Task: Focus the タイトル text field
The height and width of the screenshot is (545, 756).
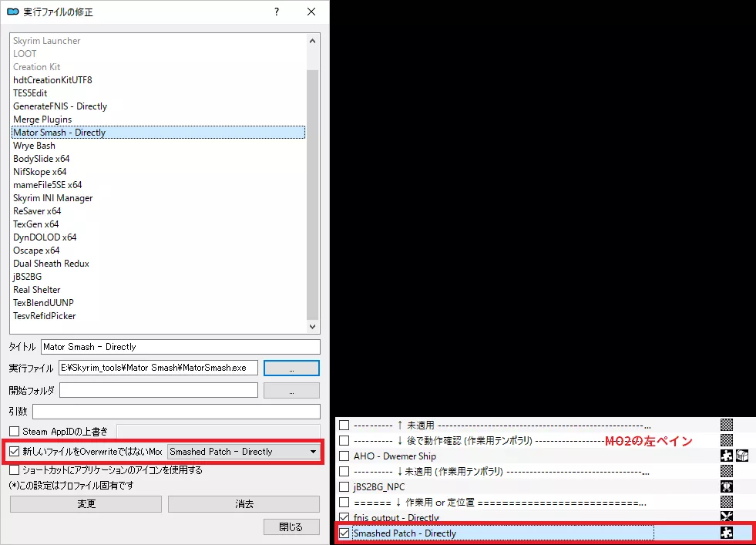Action: coord(180,347)
